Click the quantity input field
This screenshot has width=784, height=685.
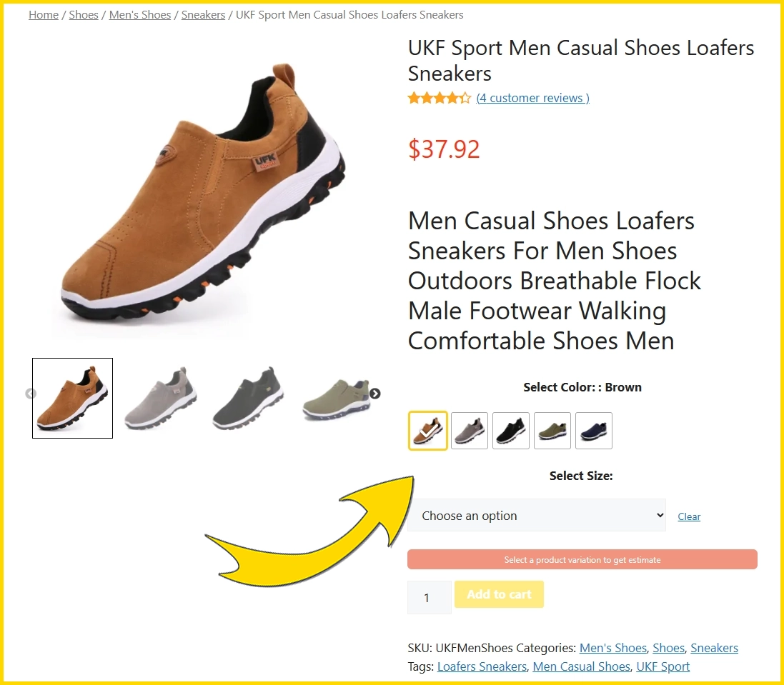click(x=430, y=598)
